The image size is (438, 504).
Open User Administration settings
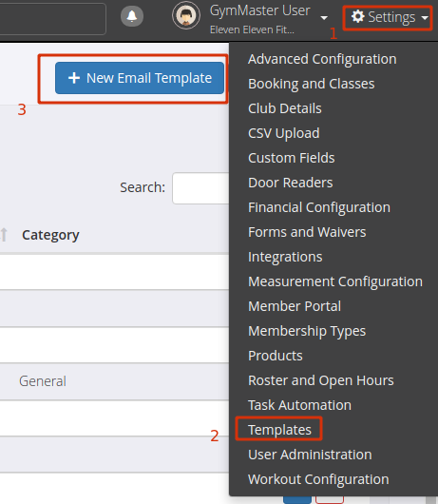[310, 455]
